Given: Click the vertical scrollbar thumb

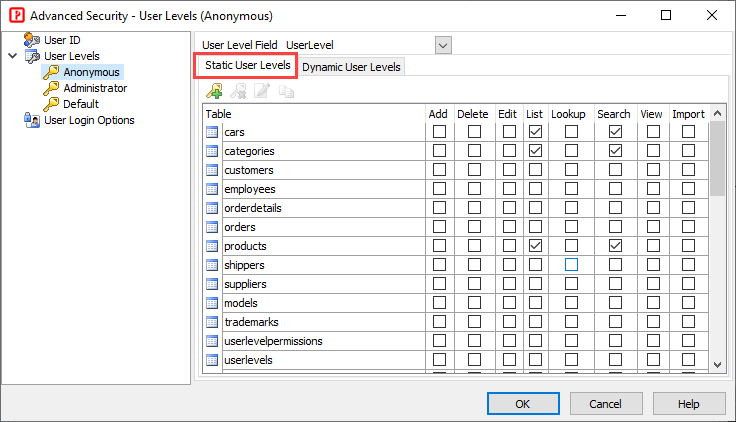Looking at the screenshot, I should [x=718, y=160].
